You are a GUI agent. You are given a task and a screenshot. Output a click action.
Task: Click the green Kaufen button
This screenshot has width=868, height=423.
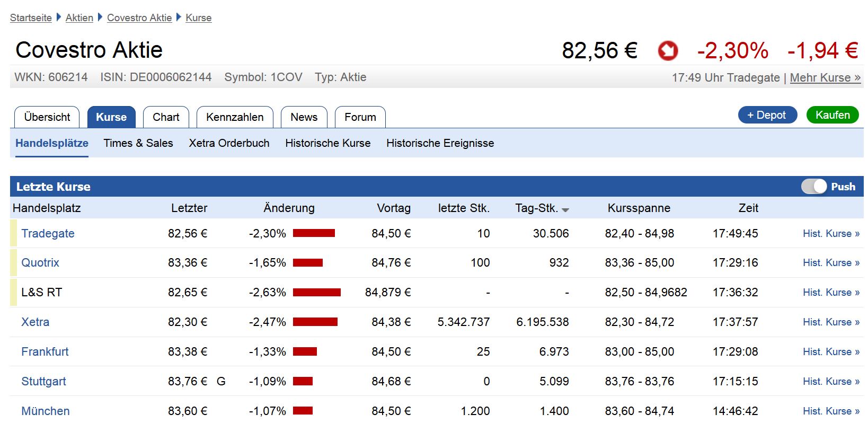[832, 115]
